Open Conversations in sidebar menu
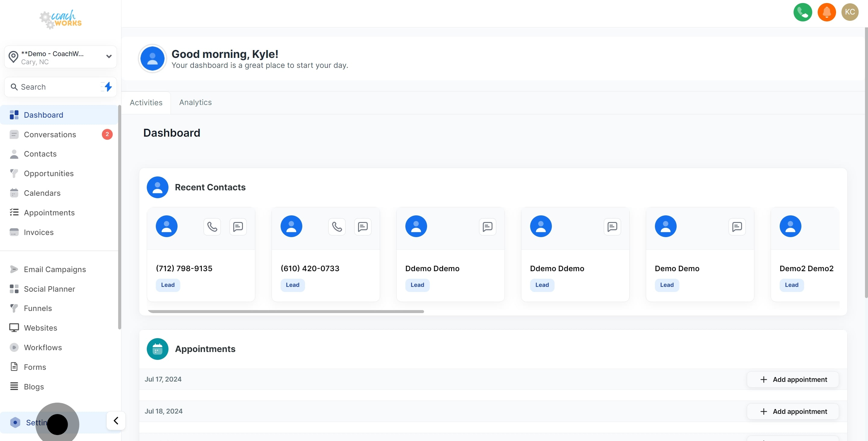Viewport: 868px width, 441px height. pos(50,135)
